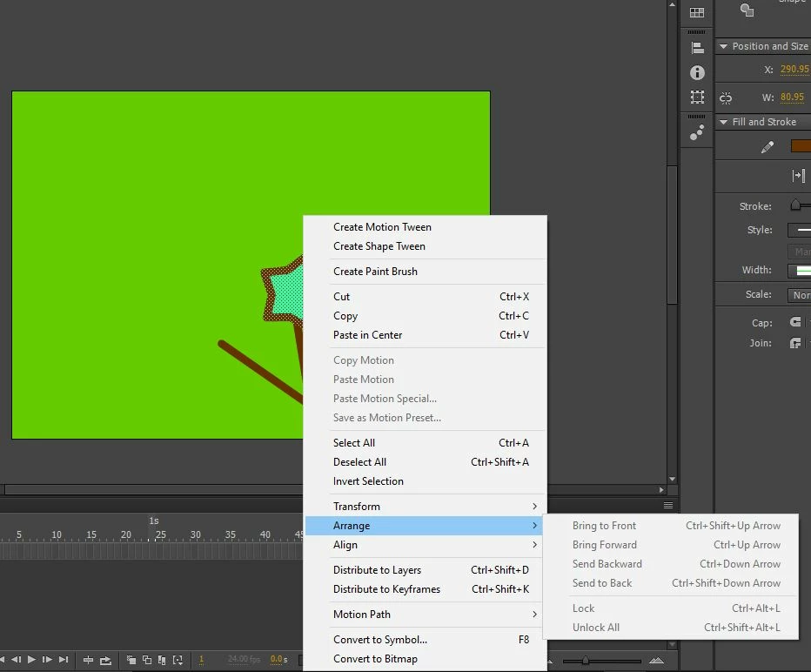The image size is (811, 672).
Task: Choose Invert Selection
Action: click(x=425, y=481)
